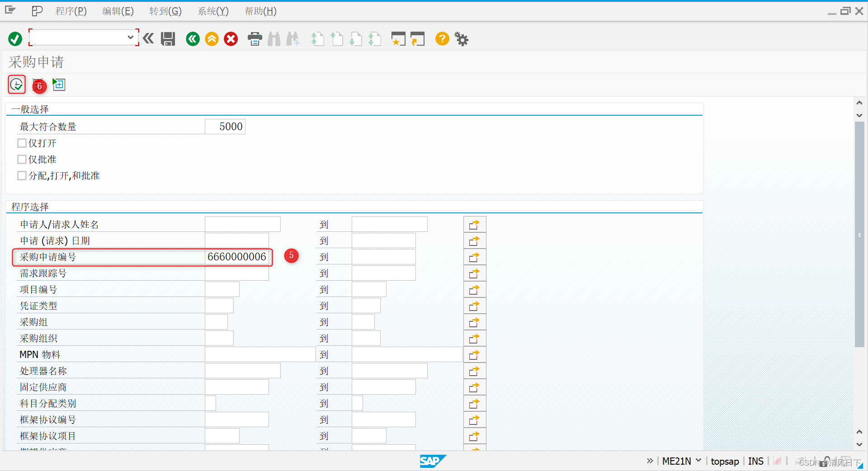Click the green Back button
Image resolution: width=868 pixels, height=471 pixels.
[x=193, y=39]
